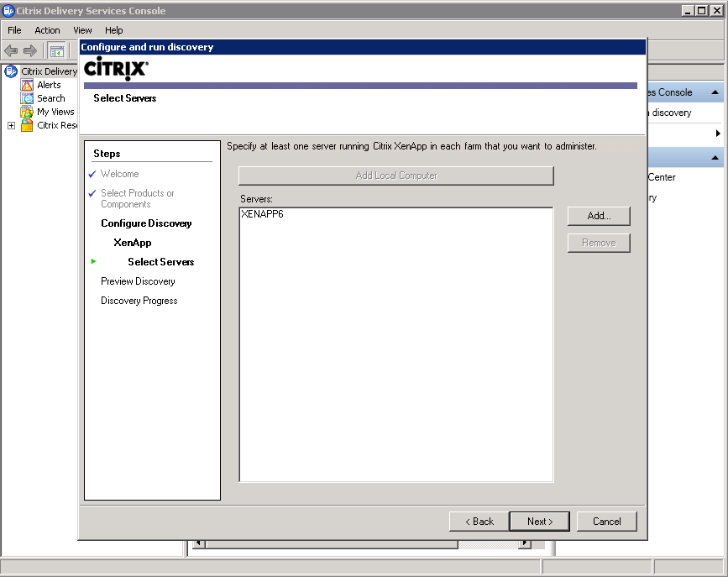Select the Search tree item label
Screen dimensions: 728x577
[51, 98]
